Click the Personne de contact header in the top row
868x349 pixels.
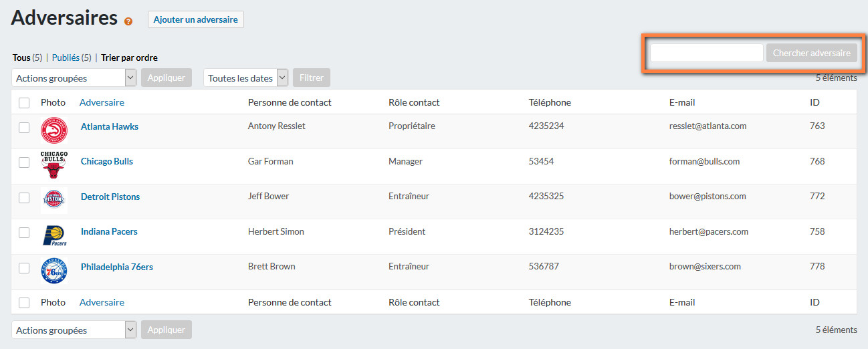[x=290, y=102]
